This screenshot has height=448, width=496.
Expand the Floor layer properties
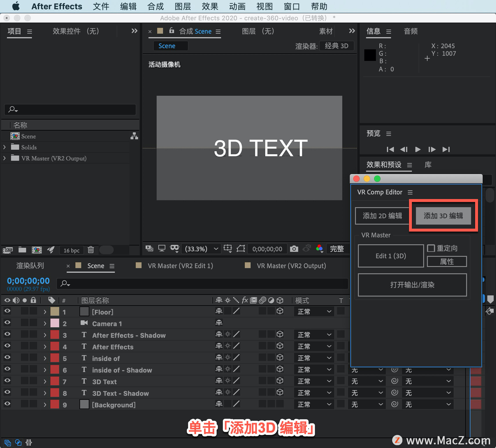45,312
